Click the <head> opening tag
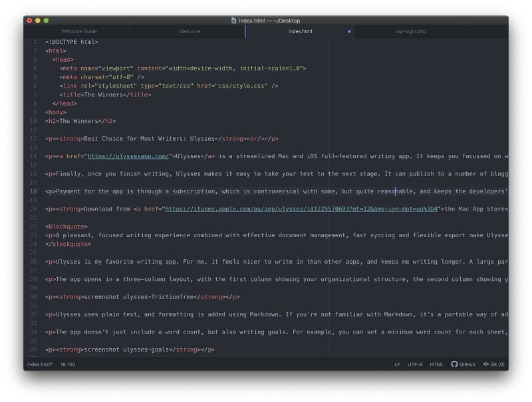Image resolution: width=532 pixels, height=402 pixels. [x=63, y=60]
